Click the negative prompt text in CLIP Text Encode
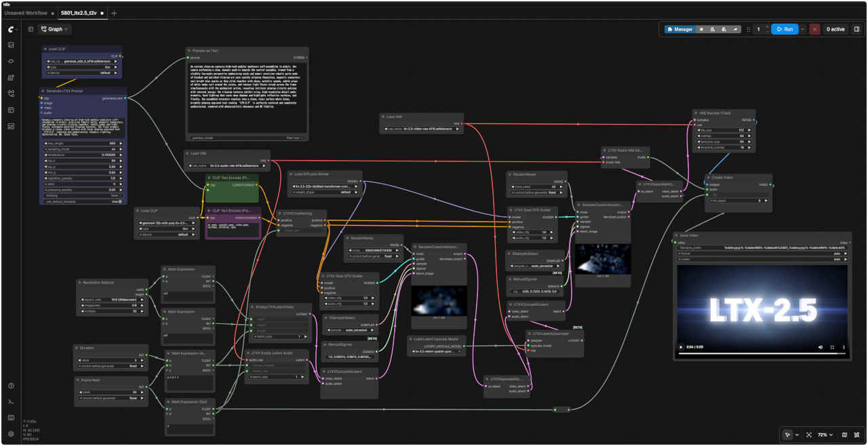The image size is (868, 446). click(233, 228)
